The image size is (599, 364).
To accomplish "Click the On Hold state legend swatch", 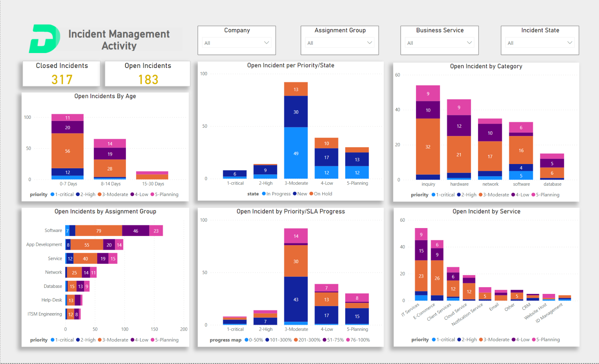I will point(311,194).
